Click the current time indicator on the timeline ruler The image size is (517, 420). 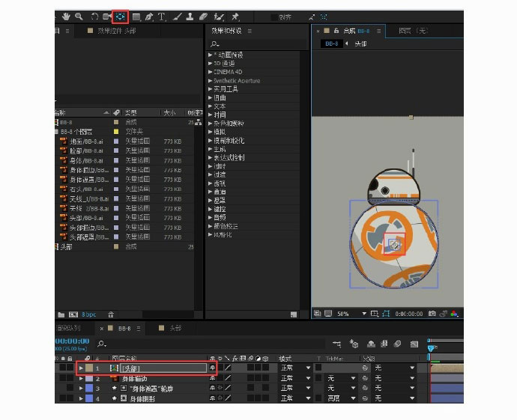(x=430, y=348)
